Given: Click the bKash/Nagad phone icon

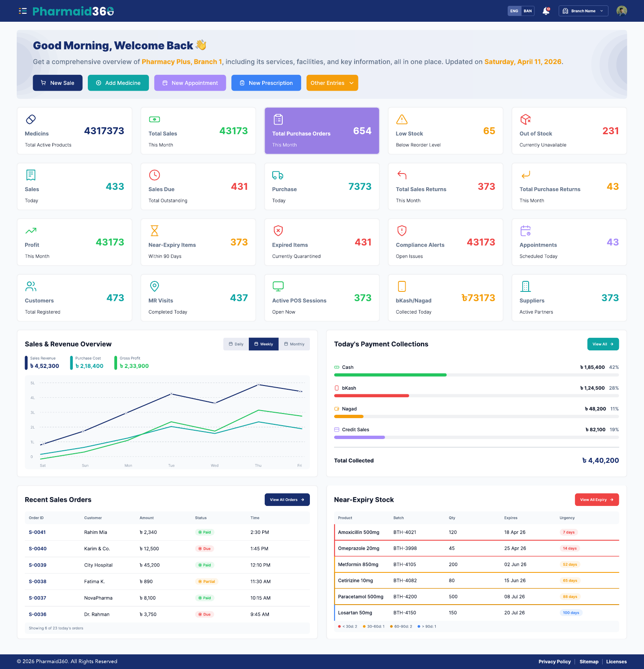Looking at the screenshot, I should click(x=402, y=286).
